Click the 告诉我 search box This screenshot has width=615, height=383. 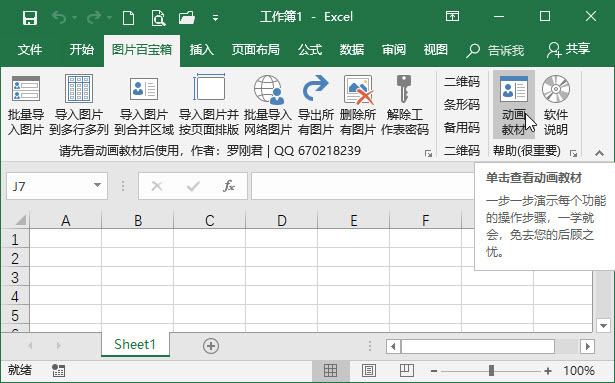(x=495, y=50)
